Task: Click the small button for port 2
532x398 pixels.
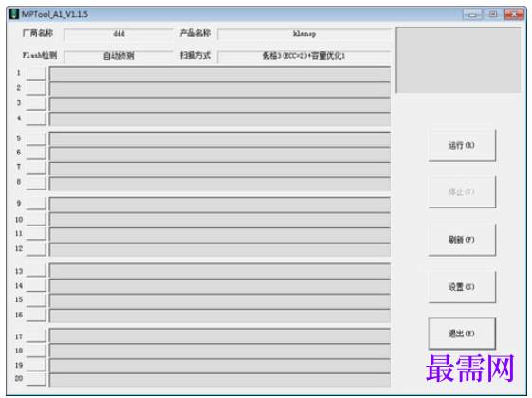Action: pyautogui.click(x=36, y=88)
